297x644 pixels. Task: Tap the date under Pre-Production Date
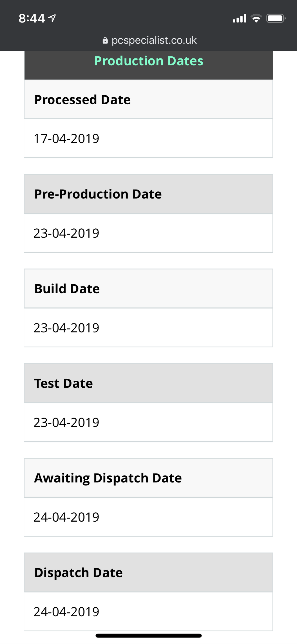66,233
